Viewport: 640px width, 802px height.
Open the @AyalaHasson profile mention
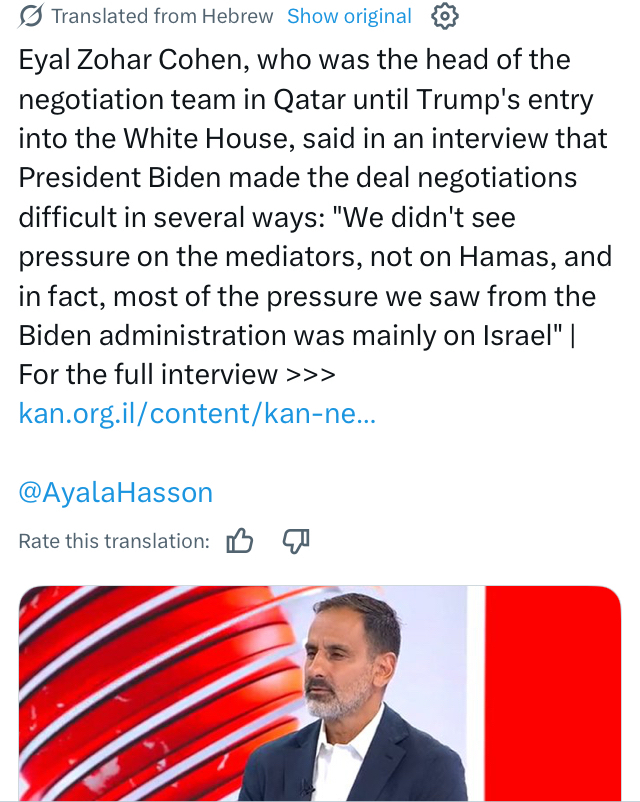tap(115, 492)
